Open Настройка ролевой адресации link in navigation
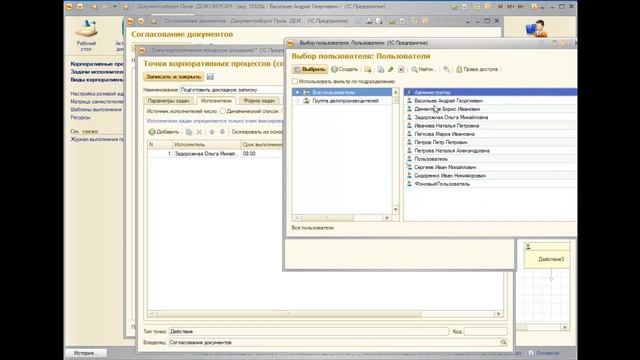Viewport: 640px width, 360px height. click(97, 94)
